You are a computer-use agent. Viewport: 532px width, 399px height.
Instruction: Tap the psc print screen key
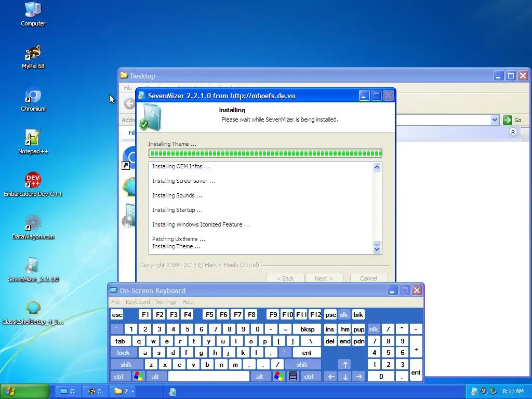(330, 315)
